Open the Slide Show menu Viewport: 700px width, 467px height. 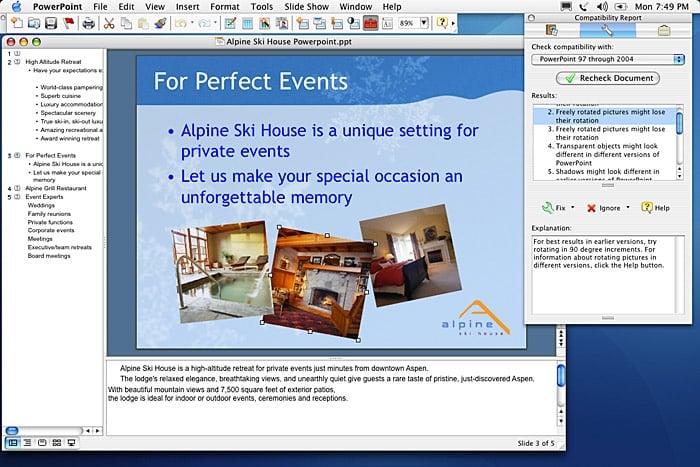point(306,7)
